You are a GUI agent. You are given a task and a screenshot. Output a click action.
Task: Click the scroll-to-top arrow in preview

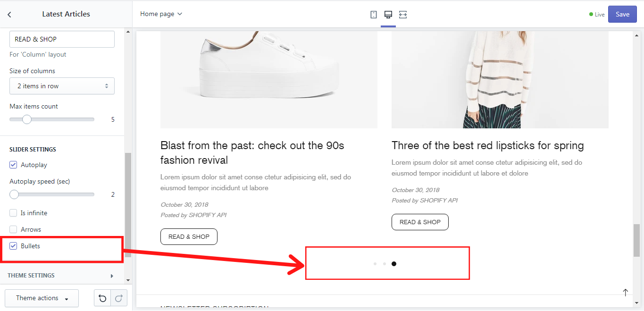tap(626, 293)
